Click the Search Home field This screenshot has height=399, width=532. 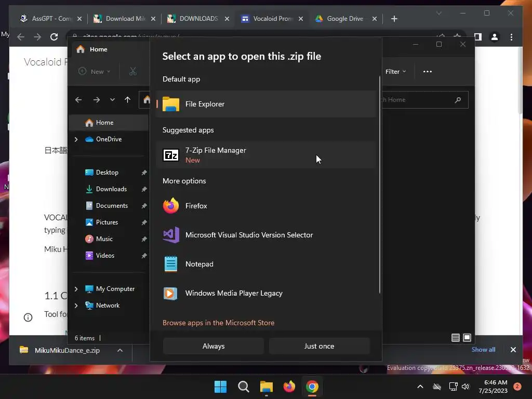click(425, 100)
